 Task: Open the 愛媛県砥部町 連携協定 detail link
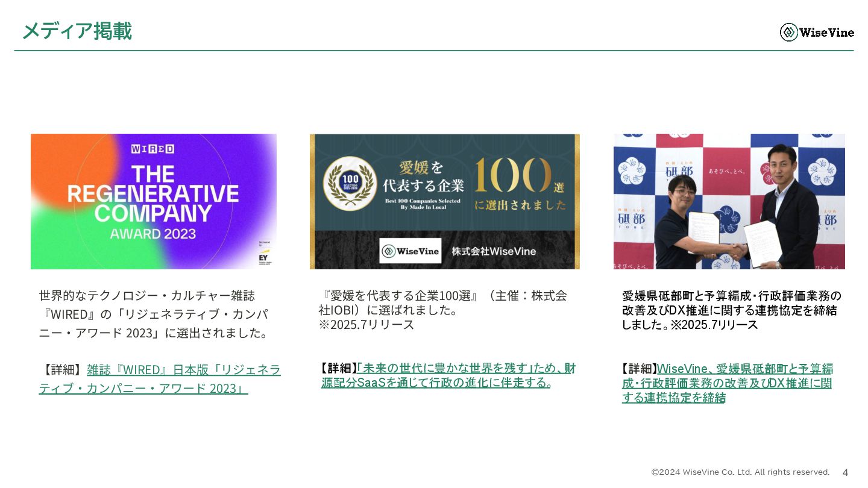[728, 383]
